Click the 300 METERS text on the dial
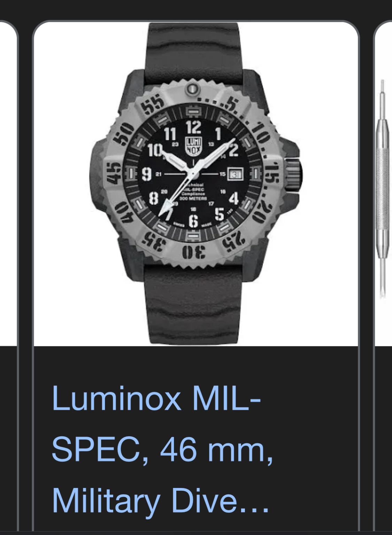This screenshot has width=392, height=535. pos(194,198)
